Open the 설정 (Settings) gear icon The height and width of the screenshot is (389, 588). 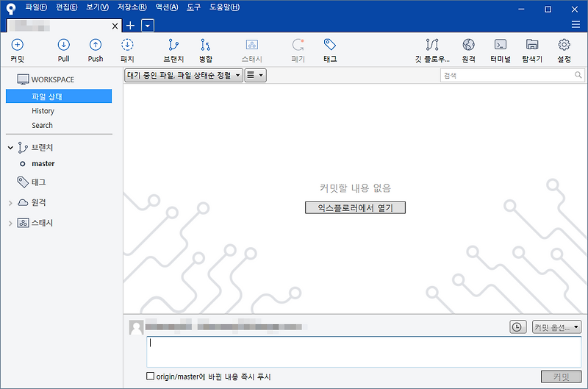coord(564,45)
